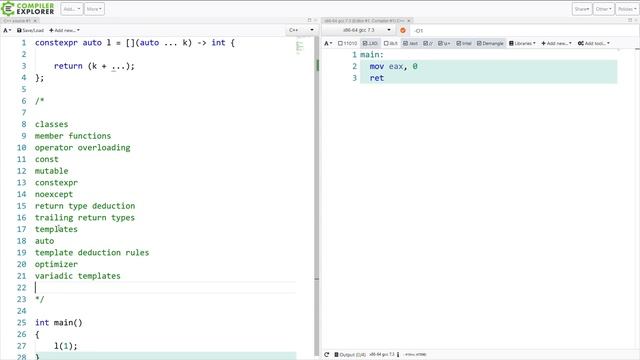This screenshot has height=360, width=640.
Task: Click the Save/Load button
Action: 30,30
